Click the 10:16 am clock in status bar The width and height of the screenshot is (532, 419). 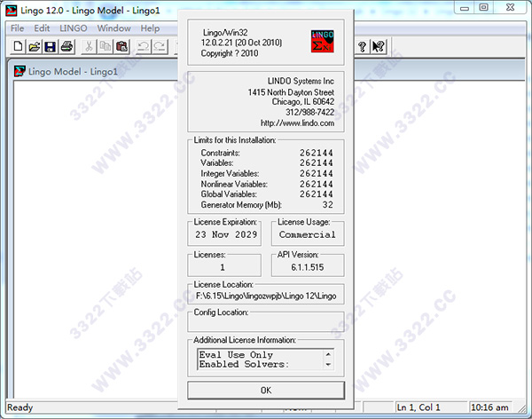tap(489, 407)
